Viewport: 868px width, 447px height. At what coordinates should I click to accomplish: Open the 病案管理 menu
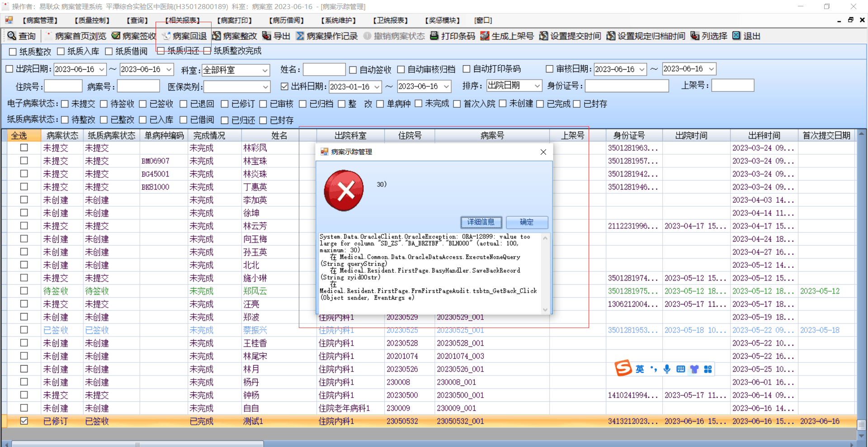pyautogui.click(x=40, y=20)
